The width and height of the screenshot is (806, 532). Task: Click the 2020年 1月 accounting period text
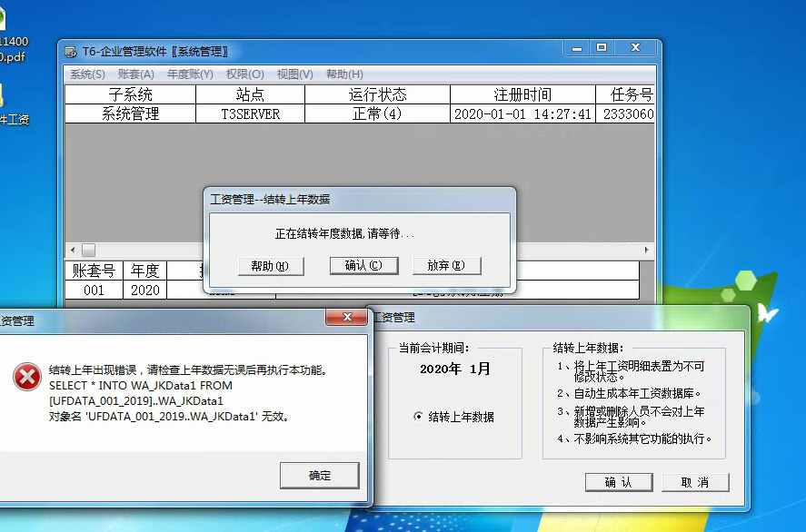(x=455, y=369)
